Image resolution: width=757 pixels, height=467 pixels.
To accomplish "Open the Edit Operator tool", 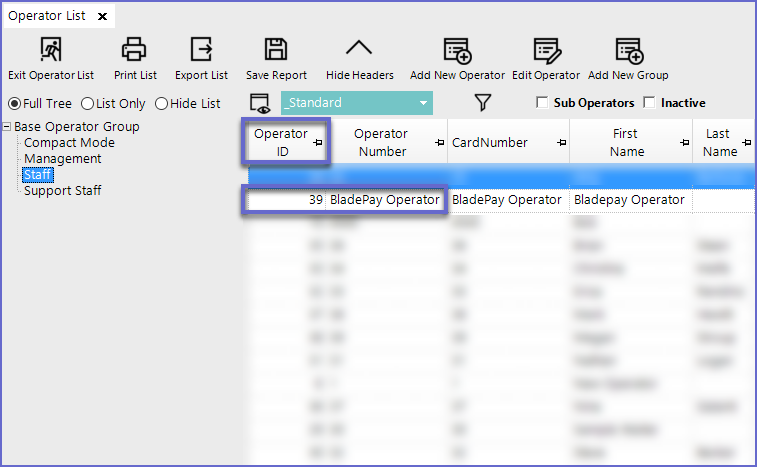I will coord(545,50).
